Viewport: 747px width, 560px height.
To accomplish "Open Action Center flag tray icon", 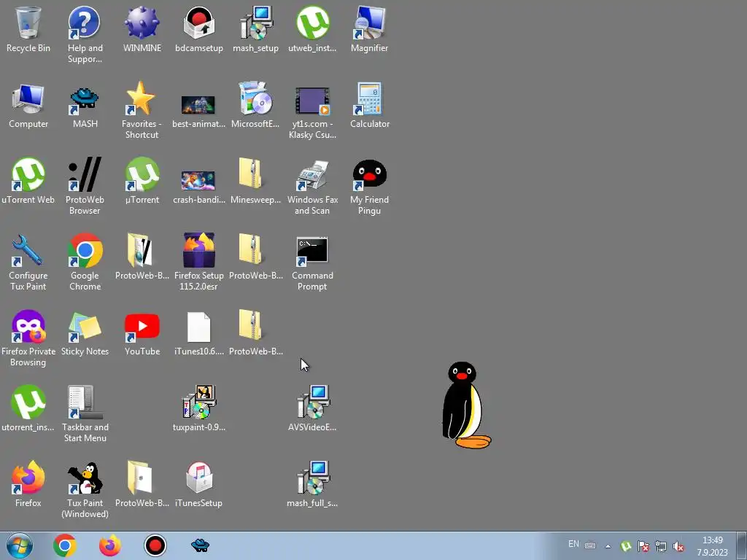I will click(x=643, y=546).
